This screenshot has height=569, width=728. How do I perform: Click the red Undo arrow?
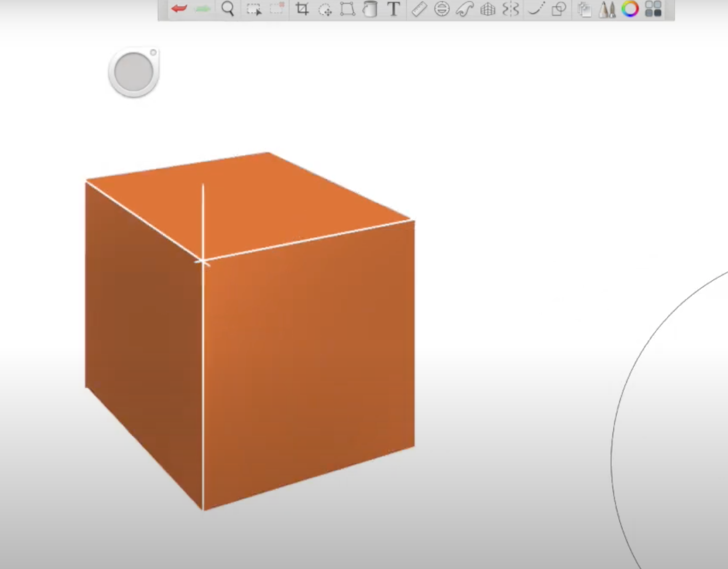click(x=179, y=8)
